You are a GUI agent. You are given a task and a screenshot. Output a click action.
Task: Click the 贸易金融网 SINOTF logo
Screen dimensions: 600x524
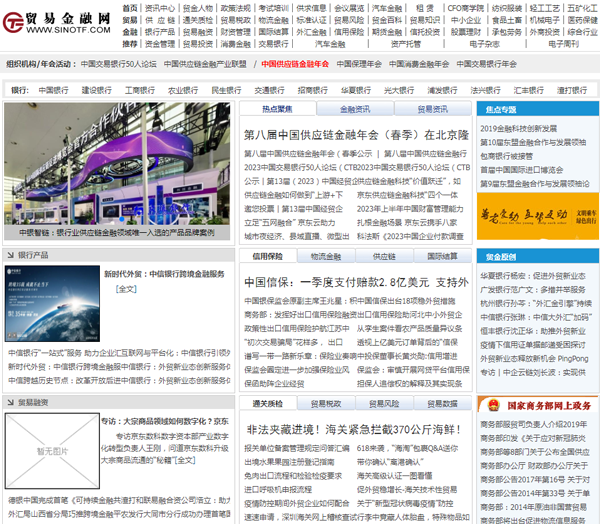coord(57,22)
